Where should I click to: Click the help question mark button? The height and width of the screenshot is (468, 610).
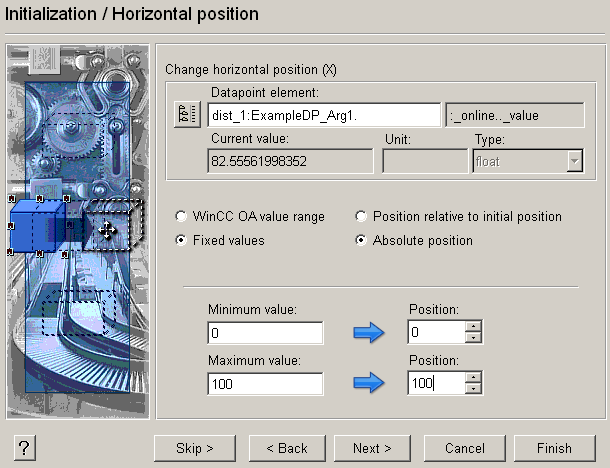pos(22,448)
